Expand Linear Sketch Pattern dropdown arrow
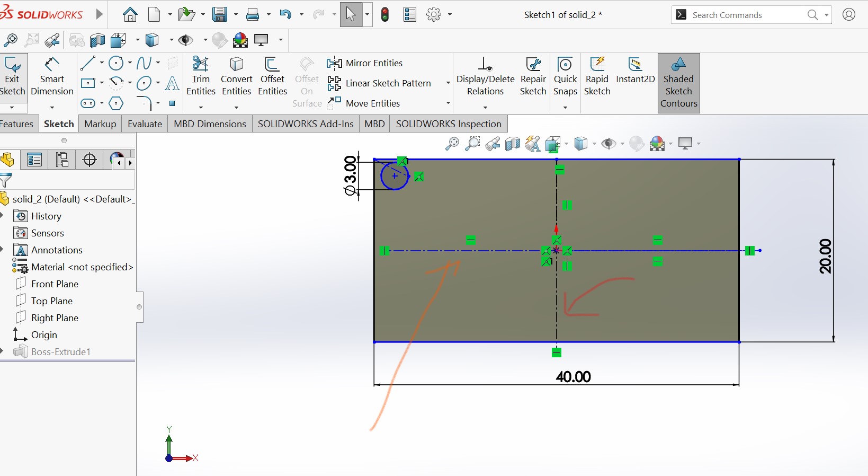868x476 pixels. coord(448,83)
